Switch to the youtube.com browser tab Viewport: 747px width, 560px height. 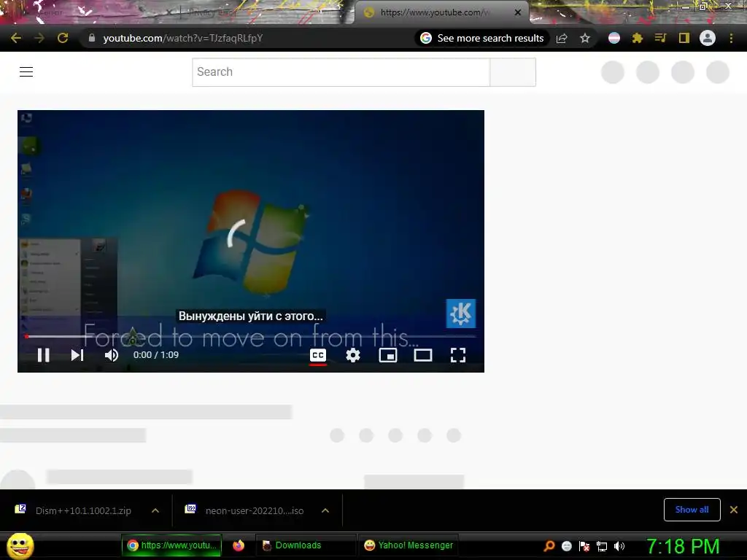(436, 13)
